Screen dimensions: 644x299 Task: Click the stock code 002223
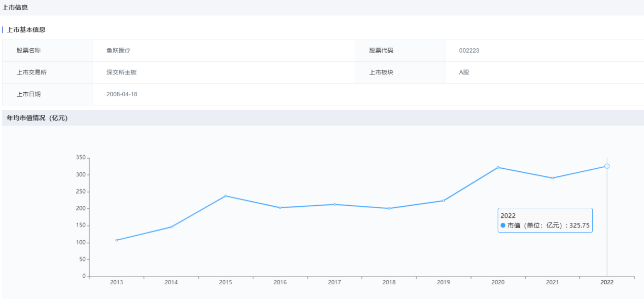point(469,51)
